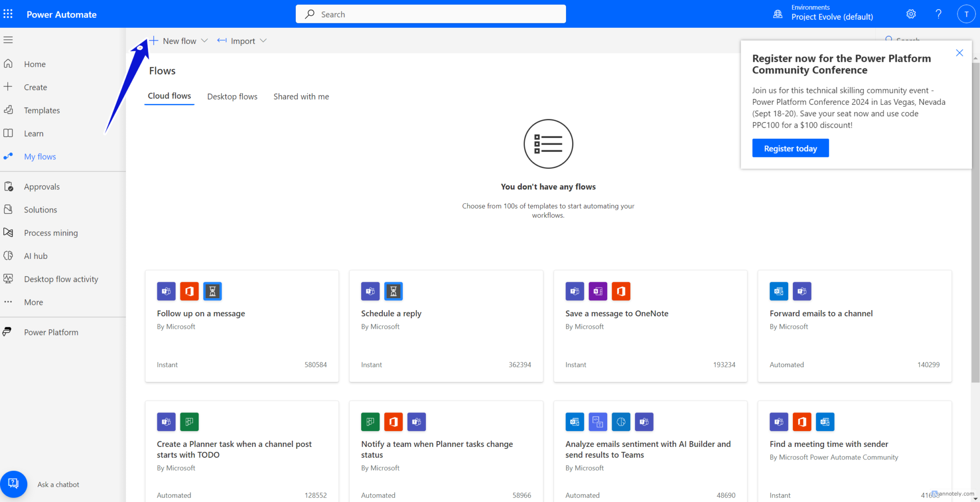Open the settings gear
The image size is (980, 502).
point(911,14)
